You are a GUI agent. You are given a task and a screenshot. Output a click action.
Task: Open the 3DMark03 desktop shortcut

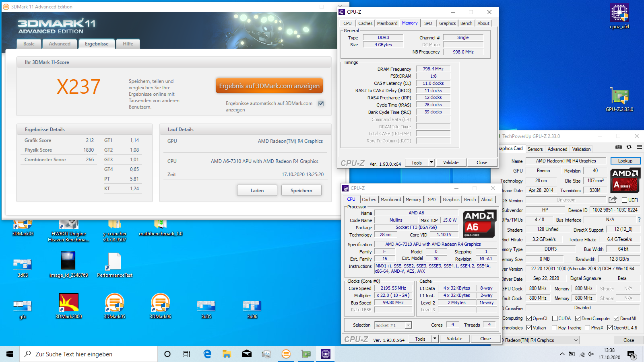[23, 228]
